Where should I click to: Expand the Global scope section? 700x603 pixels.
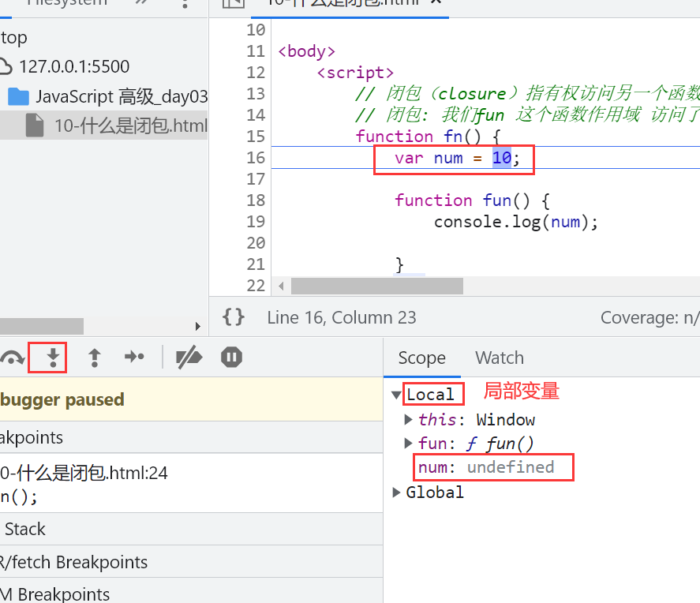click(x=397, y=493)
